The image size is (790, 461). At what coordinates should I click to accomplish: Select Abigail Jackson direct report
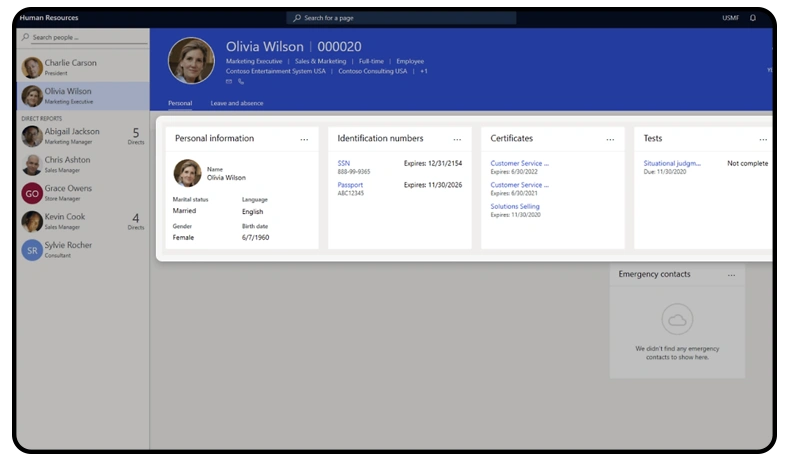coord(83,136)
